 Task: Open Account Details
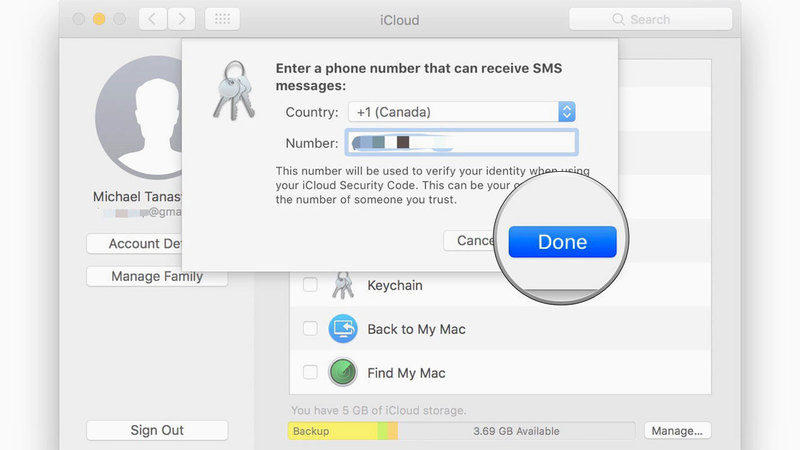coord(134,244)
